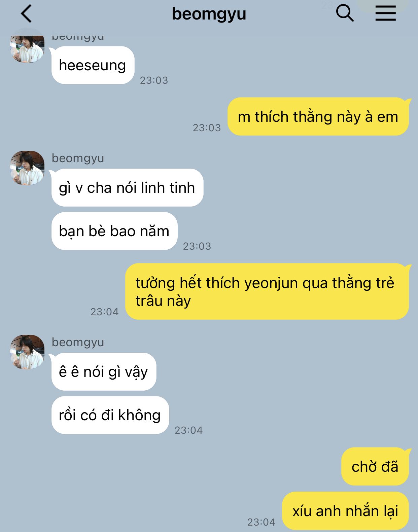Select the 'rồi có đi không' message
Viewport: 418px width, 532px height.
(x=110, y=415)
